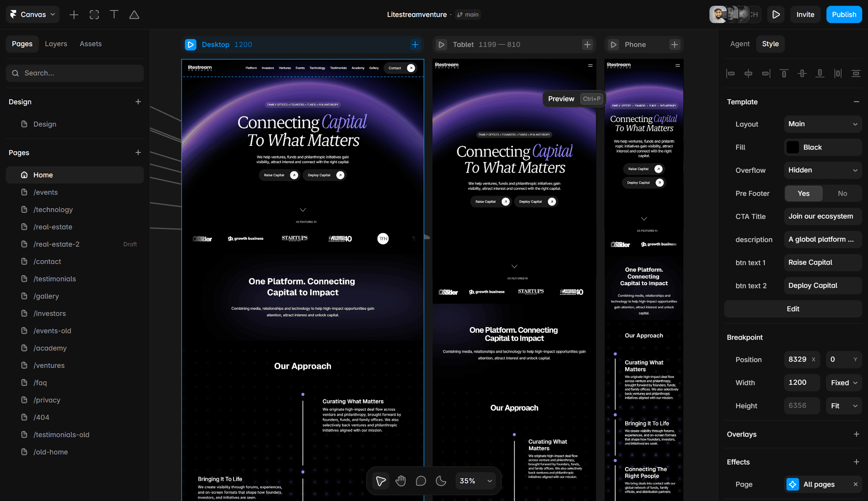The height and width of the screenshot is (501, 868).
Task: Select the Vector shape tool icon
Action: 134,15
